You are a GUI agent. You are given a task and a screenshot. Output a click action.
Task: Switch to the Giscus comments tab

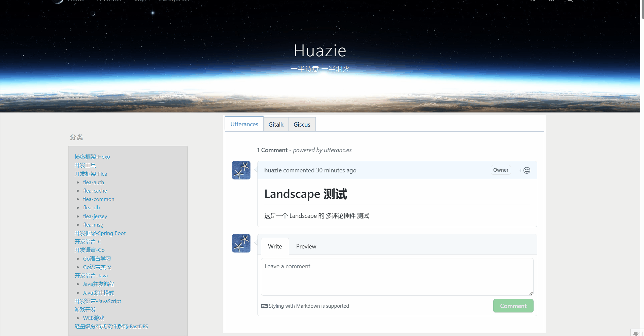tap(302, 124)
